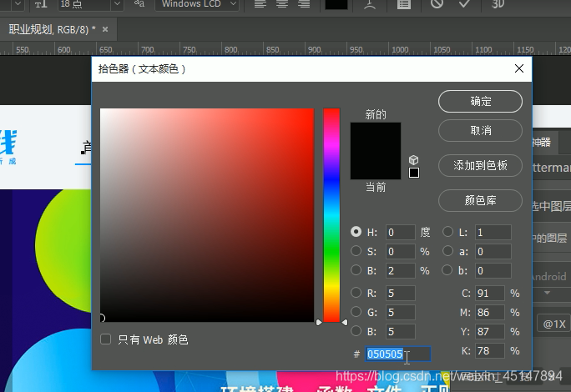Open the 神器 panel tab
Viewport: 571px width, 392px height.
(x=541, y=142)
